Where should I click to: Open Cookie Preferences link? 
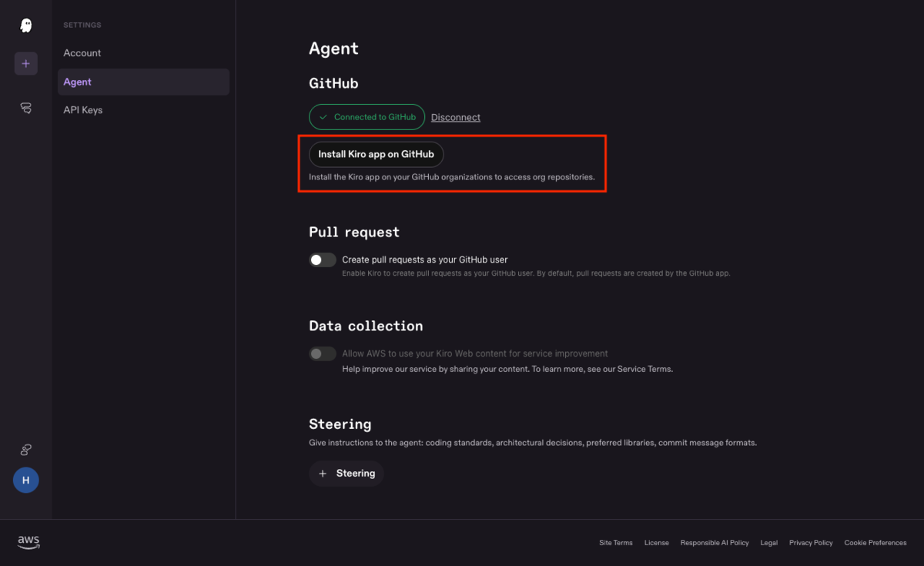[875, 543]
